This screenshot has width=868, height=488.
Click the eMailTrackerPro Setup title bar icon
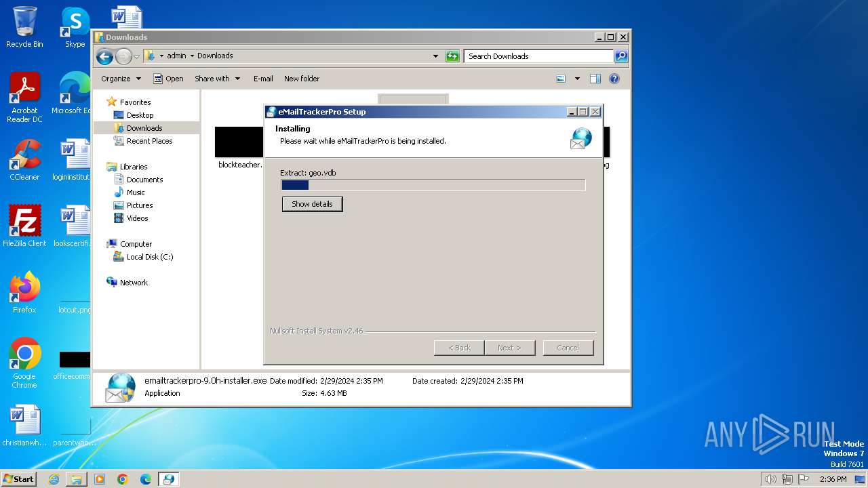tap(271, 112)
